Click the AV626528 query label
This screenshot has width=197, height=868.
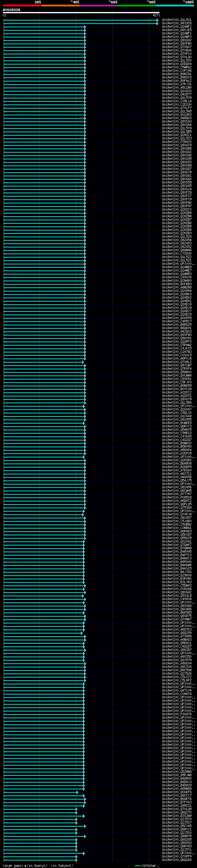pyautogui.click(x=11, y=10)
